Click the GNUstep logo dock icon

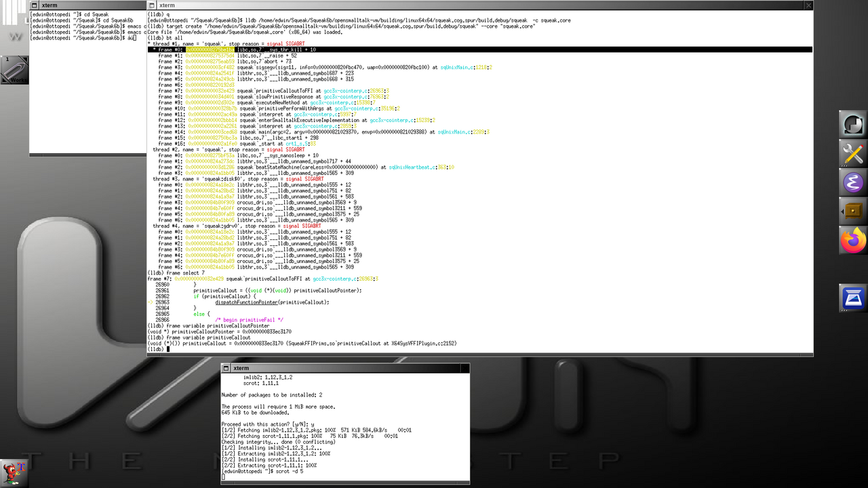pos(852,125)
